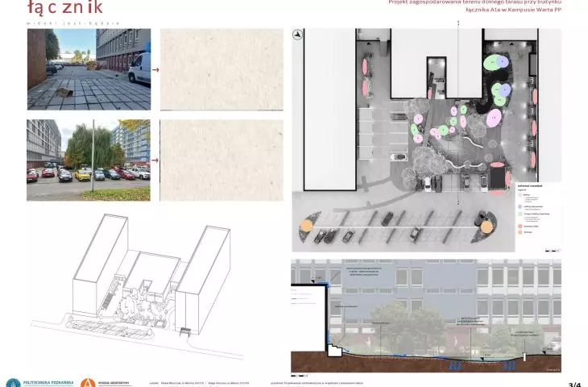Viewport: 588px width, 387px height.
Task: Click the pink swatch in the plan legend
Action: pos(520,195)
